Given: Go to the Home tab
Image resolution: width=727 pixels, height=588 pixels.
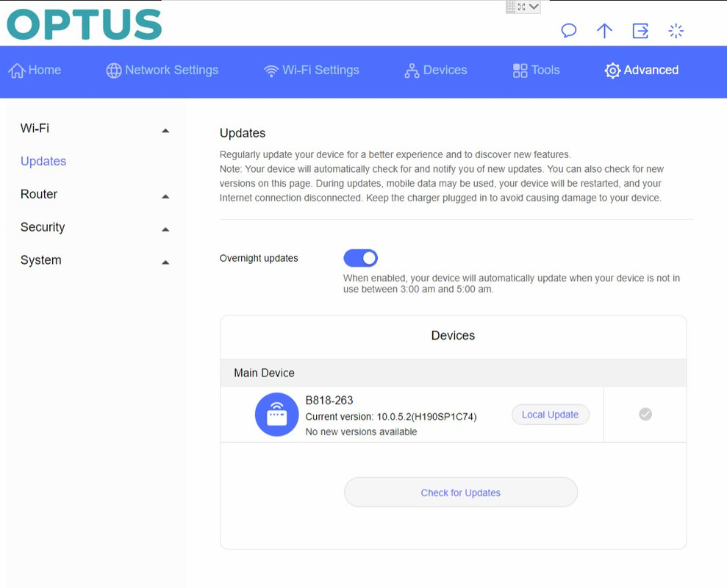Looking at the screenshot, I should 35,70.
